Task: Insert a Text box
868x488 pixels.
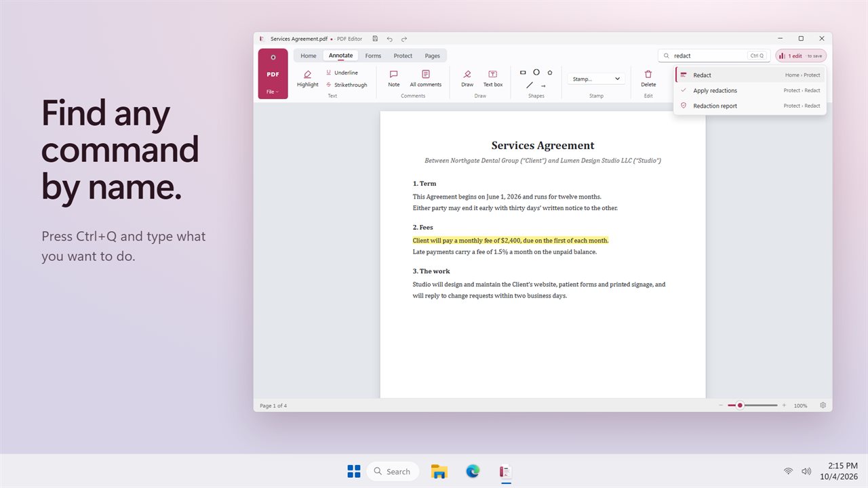Action: pyautogui.click(x=493, y=79)
